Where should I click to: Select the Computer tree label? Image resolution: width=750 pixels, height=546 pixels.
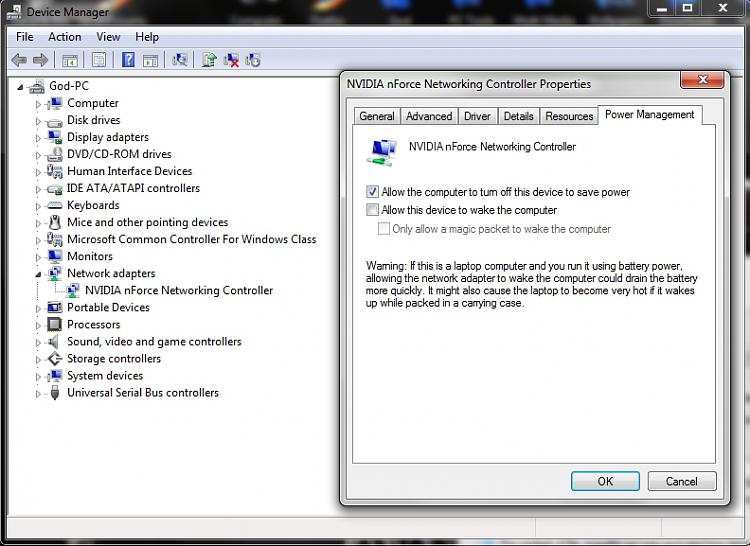click(x=93, y=103)
